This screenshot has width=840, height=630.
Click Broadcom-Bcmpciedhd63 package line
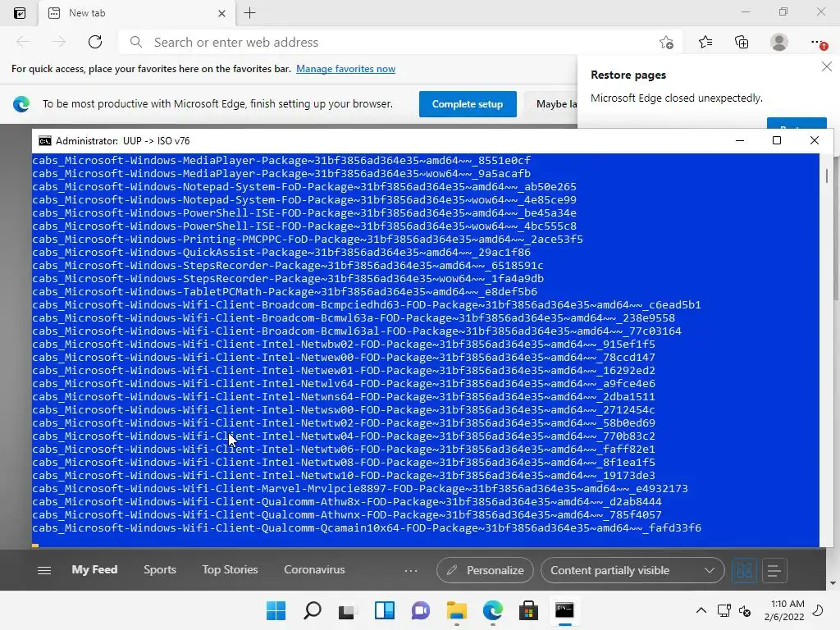click(x=367, y=305)
